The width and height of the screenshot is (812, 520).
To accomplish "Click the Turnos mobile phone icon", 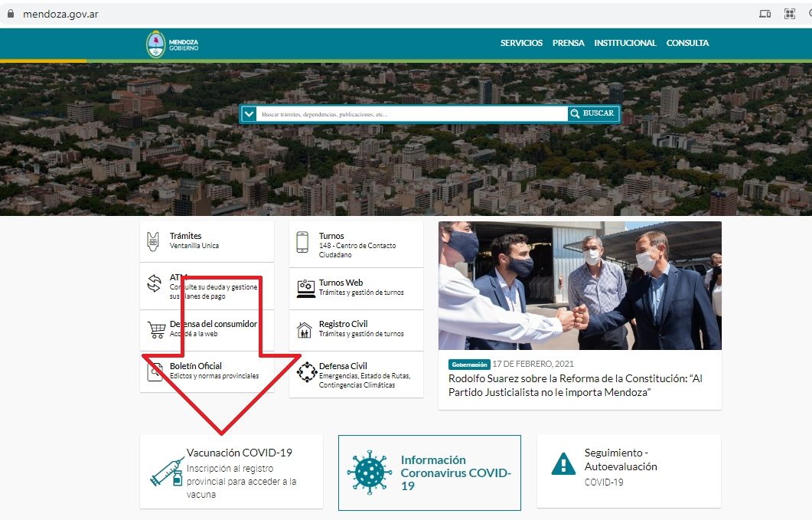I will tap(303, 241).
